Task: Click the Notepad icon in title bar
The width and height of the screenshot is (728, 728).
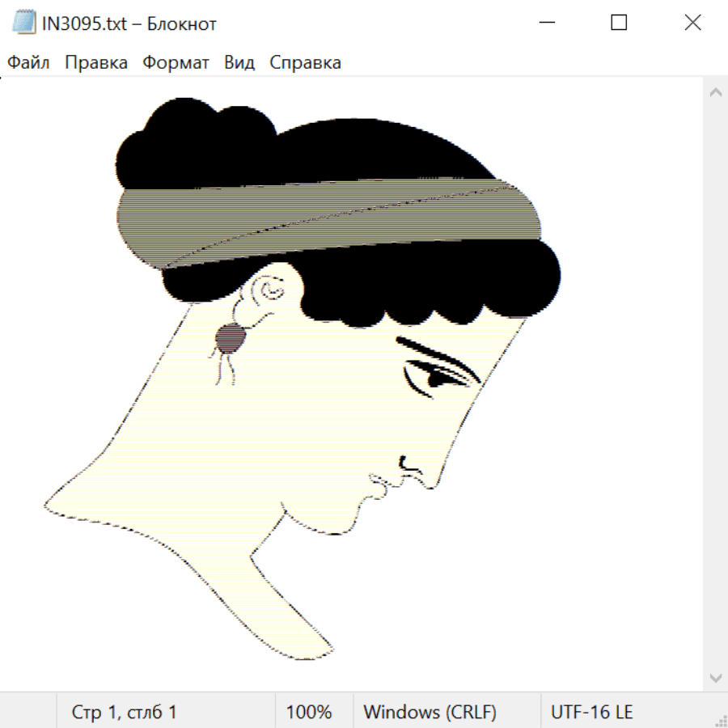Action: tap(25, 23)
